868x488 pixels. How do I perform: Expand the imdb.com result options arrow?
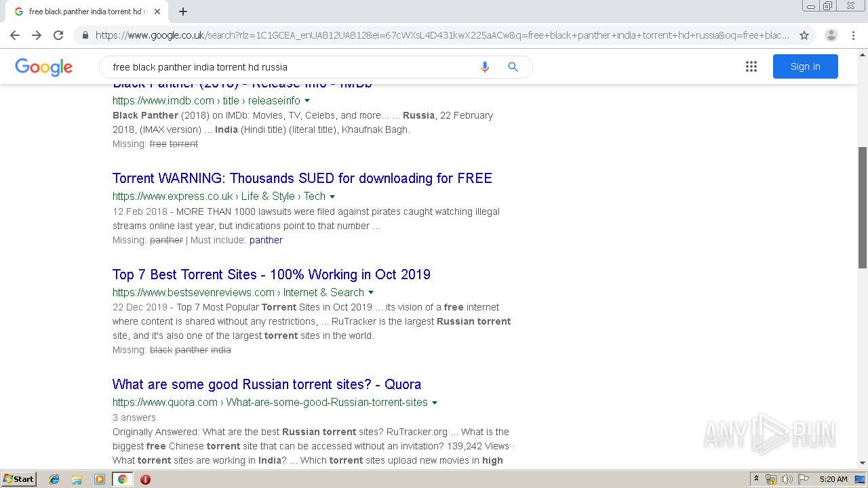307,101
